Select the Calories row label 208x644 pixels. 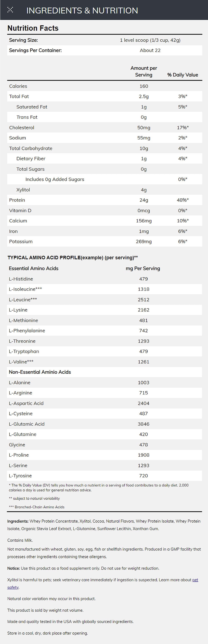tap(18, 86)
